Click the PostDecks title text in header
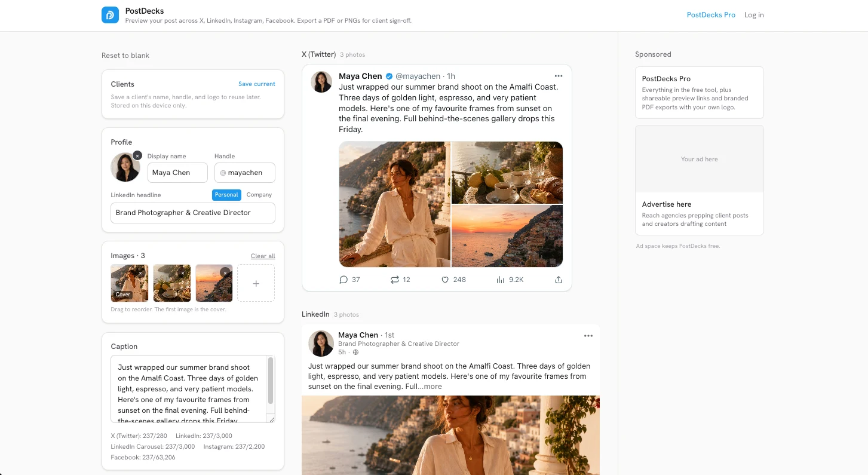868x475 pixels. 145,11
